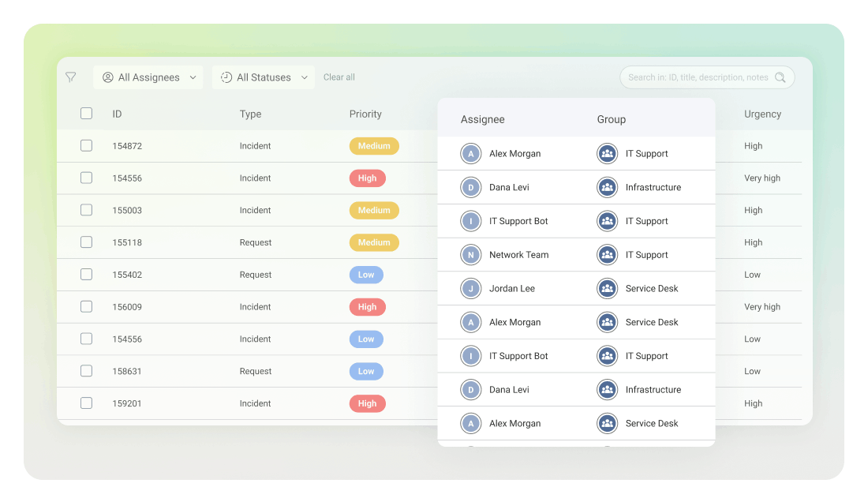
Task: Click the chevron on All Statuses filter
Action: pyautogui.click(x=305, y=77)
